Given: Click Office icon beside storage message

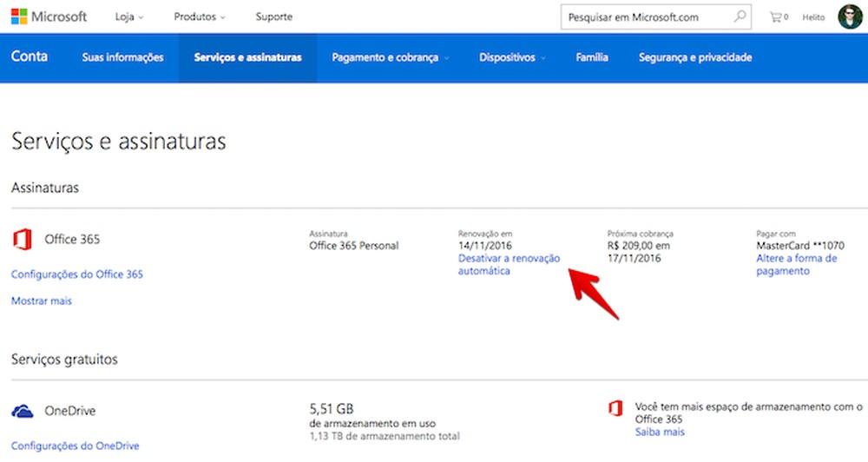Looking at the screenshot, I should coord(615,408).
